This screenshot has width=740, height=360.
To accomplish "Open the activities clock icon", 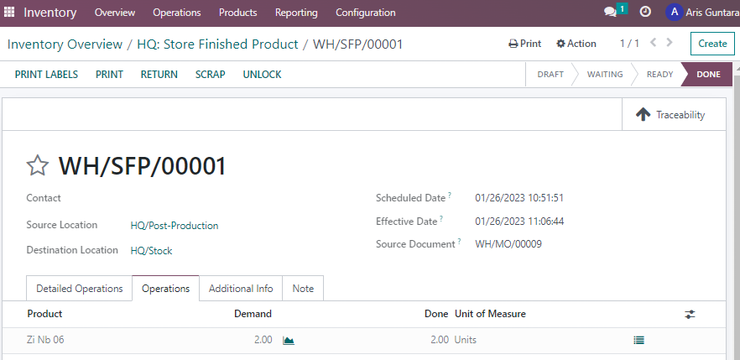I will click(645, 12).
